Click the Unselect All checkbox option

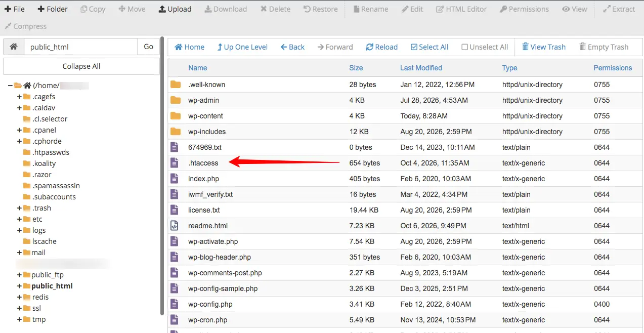(x=485, y=47)
